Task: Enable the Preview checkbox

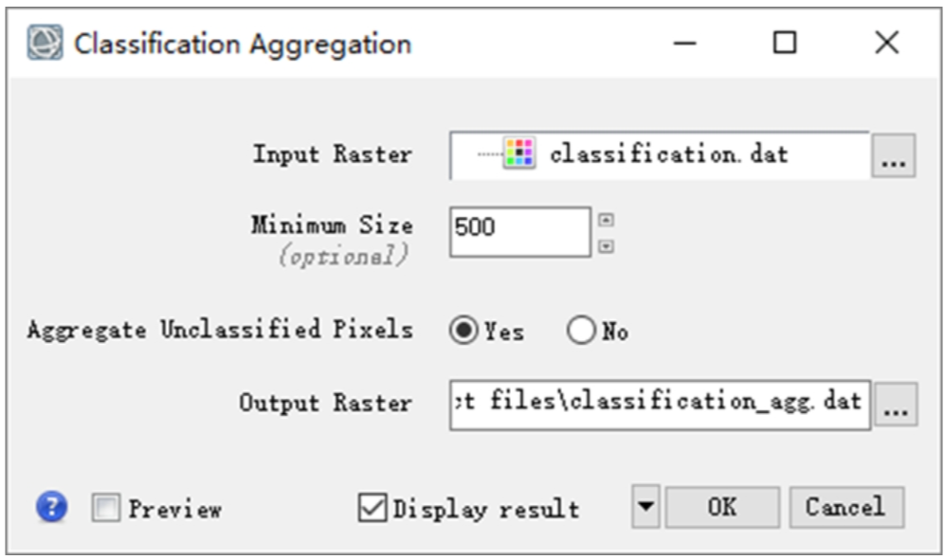Action: [x=106, y=509]
